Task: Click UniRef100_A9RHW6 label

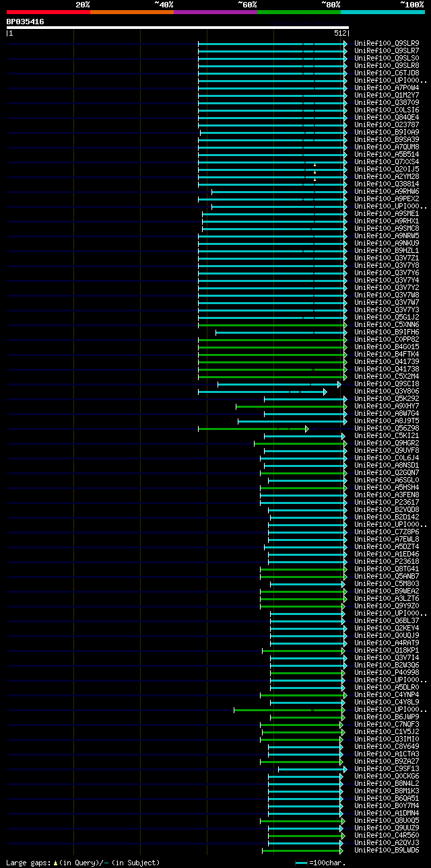Action: pos(387,191)
